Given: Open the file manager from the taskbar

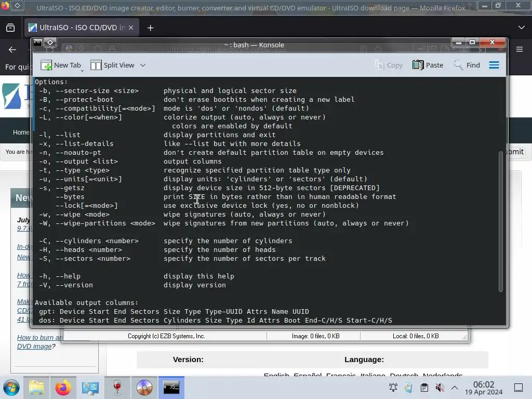Looking at the screenshot, I should (36, 388).
